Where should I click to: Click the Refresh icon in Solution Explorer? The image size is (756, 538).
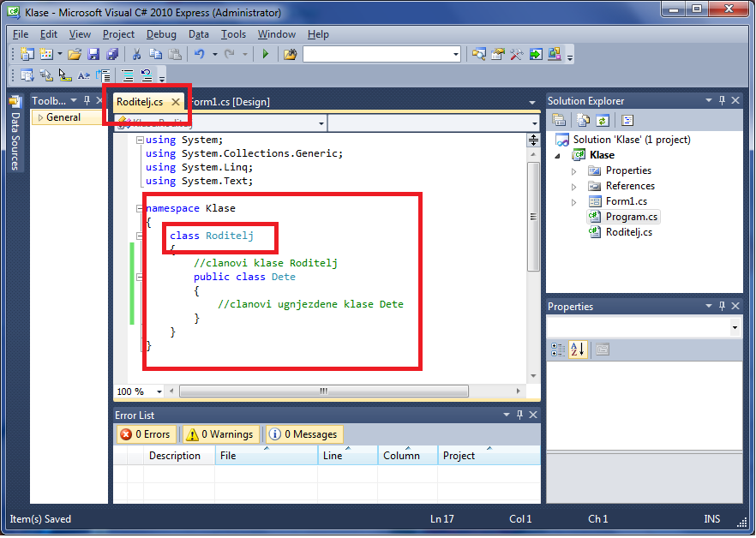[603, 120]
